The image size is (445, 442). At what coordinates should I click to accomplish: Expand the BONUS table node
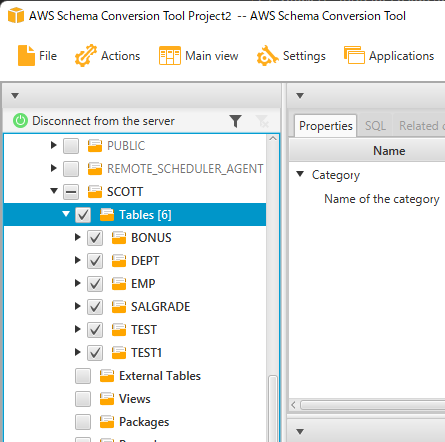pyautogui.click(x=78, y=237)
